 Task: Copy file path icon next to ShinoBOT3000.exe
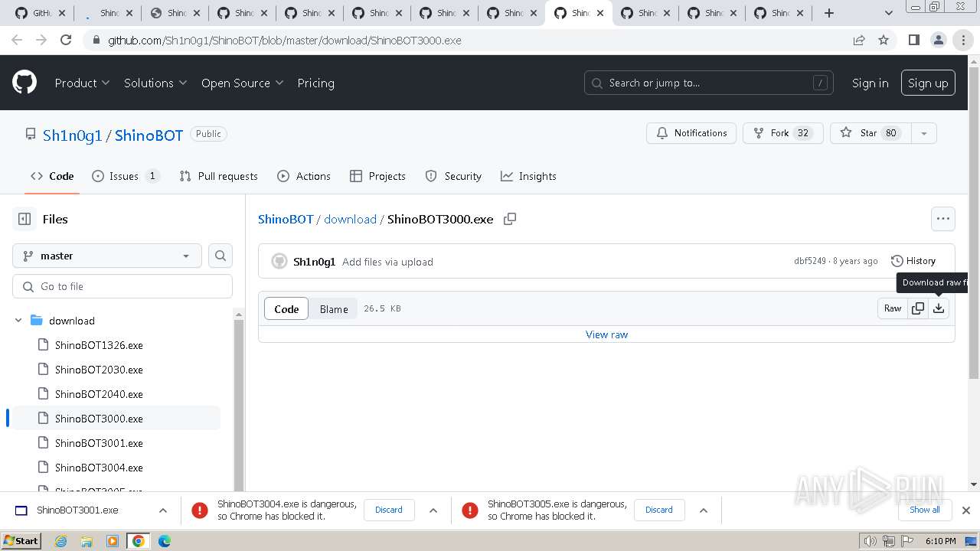[x=510, y=219]
